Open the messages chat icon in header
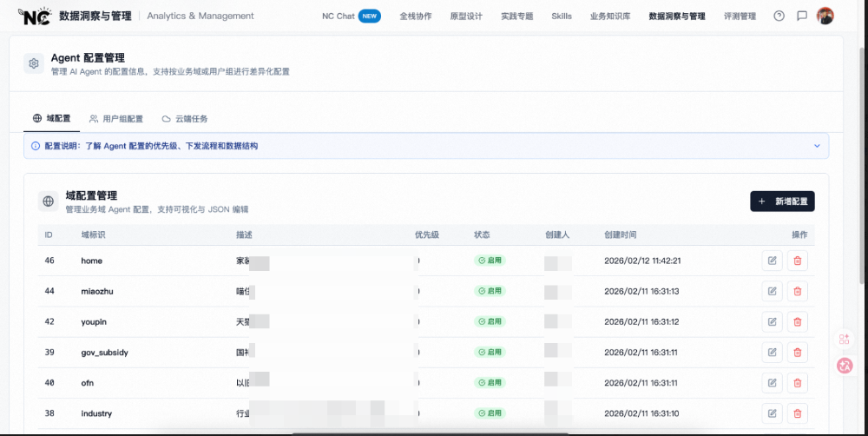 click(x=802, y=16)
